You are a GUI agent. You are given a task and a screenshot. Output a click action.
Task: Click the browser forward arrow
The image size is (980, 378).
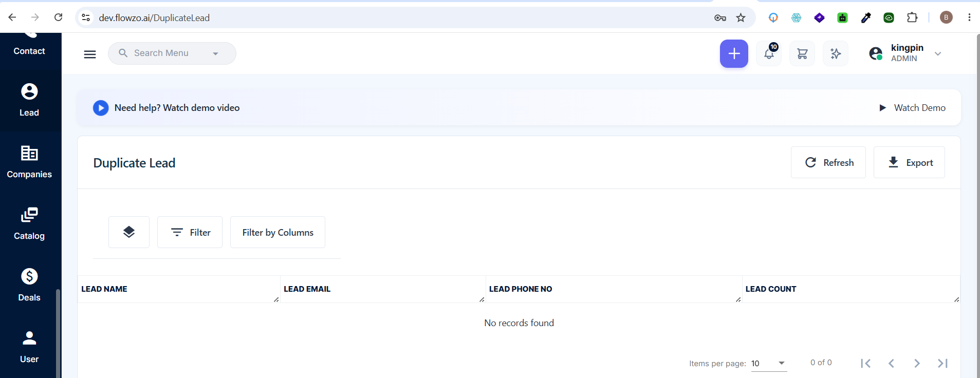(35, 17)
